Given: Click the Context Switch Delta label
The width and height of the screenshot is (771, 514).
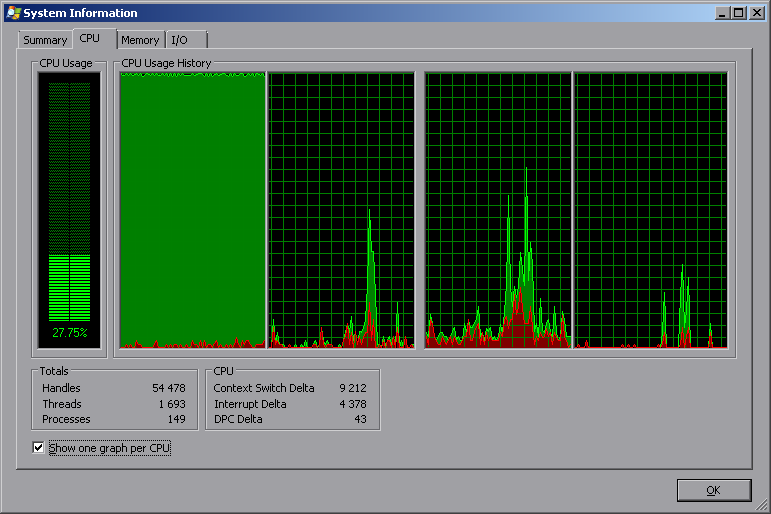Looking at the screenshot, I should point(264,388).
